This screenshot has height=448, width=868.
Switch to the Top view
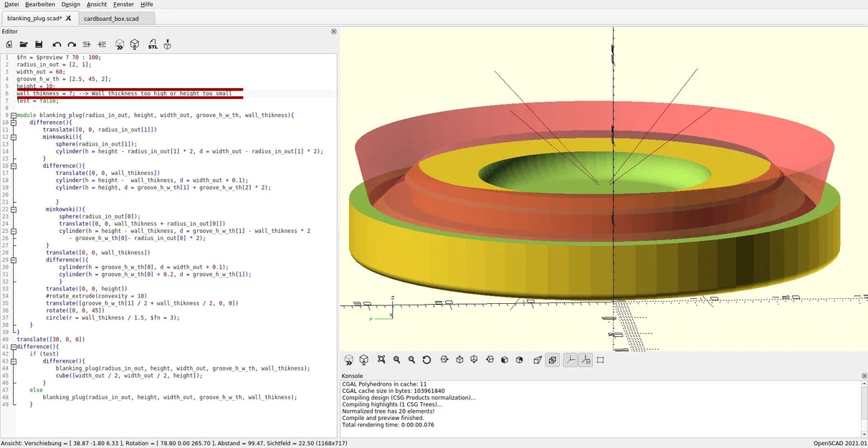(x=459, y=360)
